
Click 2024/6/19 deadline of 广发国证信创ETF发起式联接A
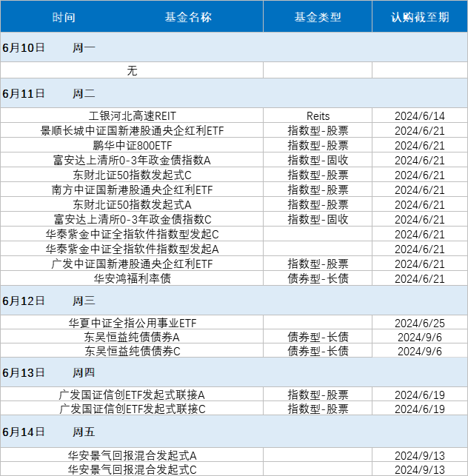(419, 395)
